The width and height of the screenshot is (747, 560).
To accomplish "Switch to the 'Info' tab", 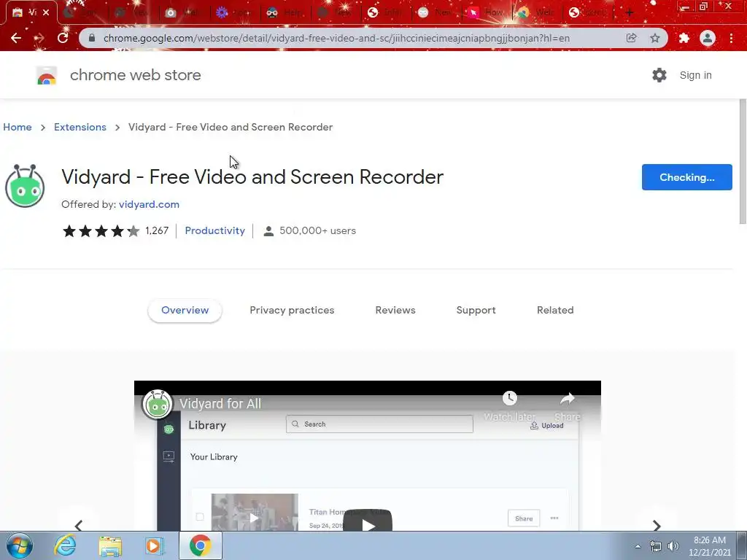I will (386, 13).
